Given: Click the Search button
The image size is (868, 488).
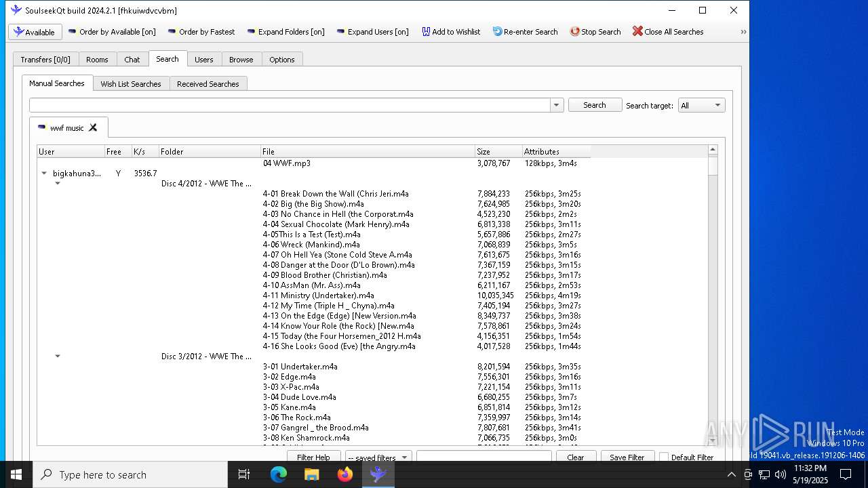Looking at the screenshot, I should click(x=595, y=105).
